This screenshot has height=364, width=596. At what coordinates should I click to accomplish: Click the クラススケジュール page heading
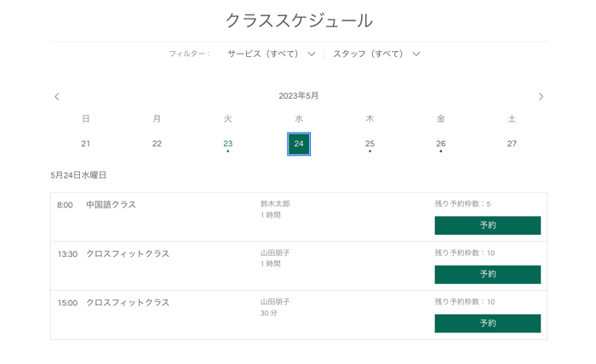tap(299, 20)
